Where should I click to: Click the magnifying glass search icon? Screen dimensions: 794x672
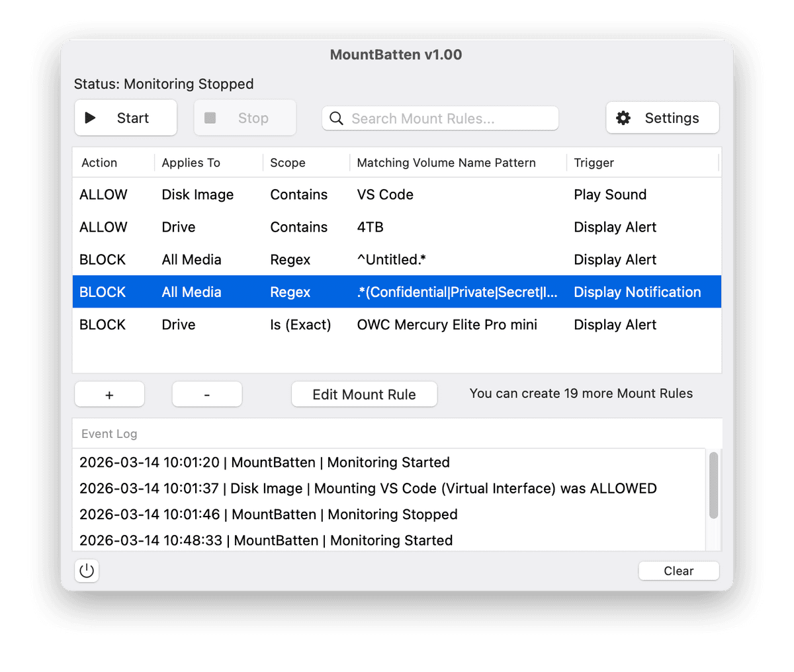336,118
